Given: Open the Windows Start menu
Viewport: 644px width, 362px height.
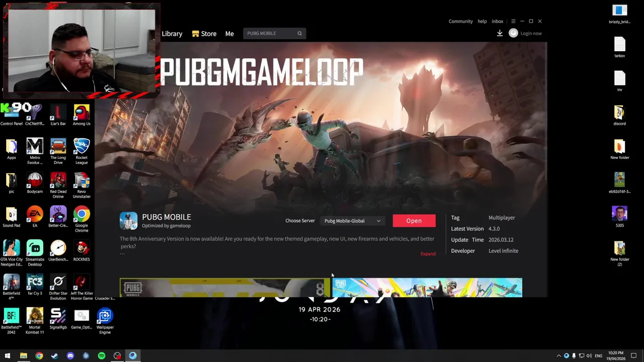Looking at the screenshot, I should [8, 356].
